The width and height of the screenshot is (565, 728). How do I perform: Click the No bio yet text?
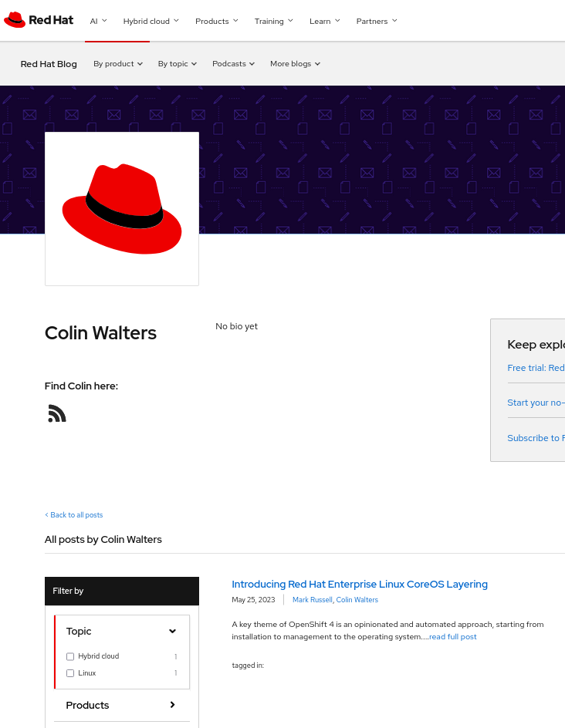[x=236, y=326]
